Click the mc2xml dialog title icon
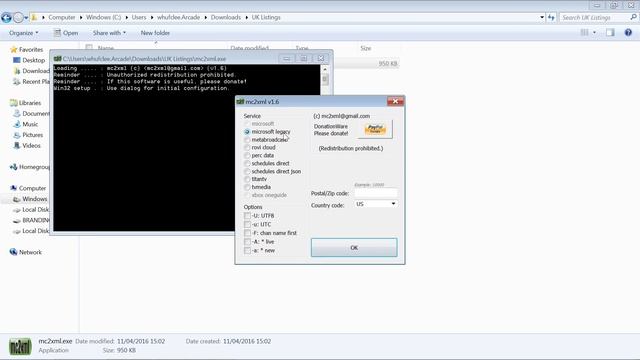 click(x=240, y=102)
